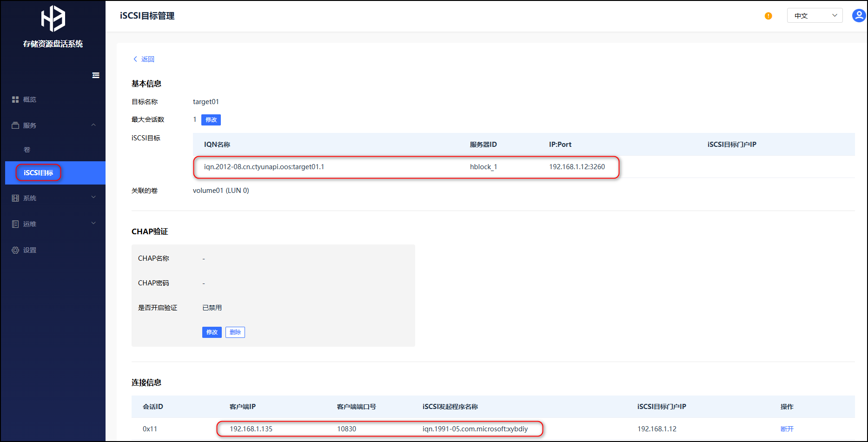Click the services briefcase icon
The height and width of the screenshot is (442, 868).
pos(15,125)
